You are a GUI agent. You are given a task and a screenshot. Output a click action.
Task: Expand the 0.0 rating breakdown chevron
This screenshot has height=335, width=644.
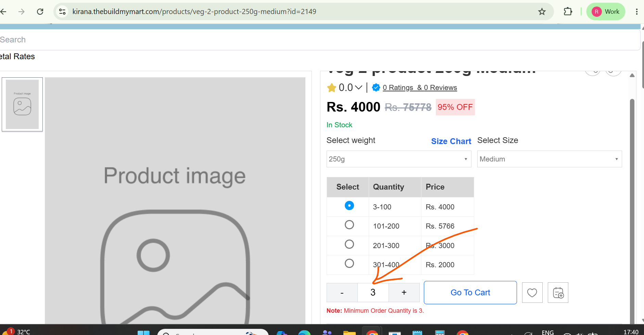point(359,88)
